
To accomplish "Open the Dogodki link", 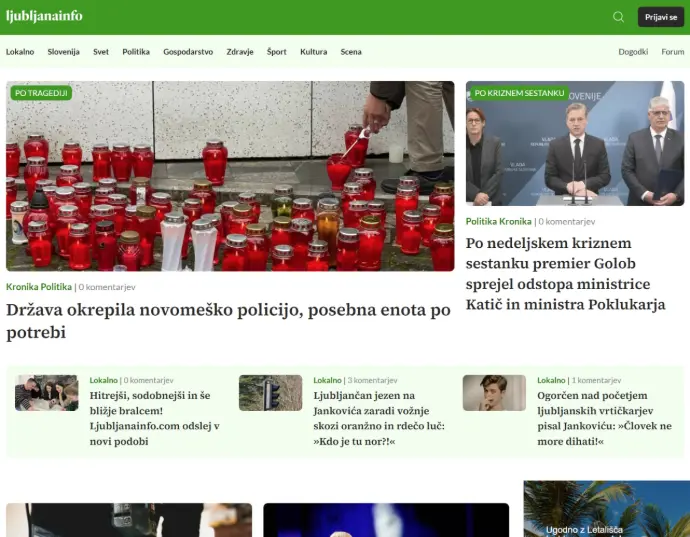I will 633,52.
